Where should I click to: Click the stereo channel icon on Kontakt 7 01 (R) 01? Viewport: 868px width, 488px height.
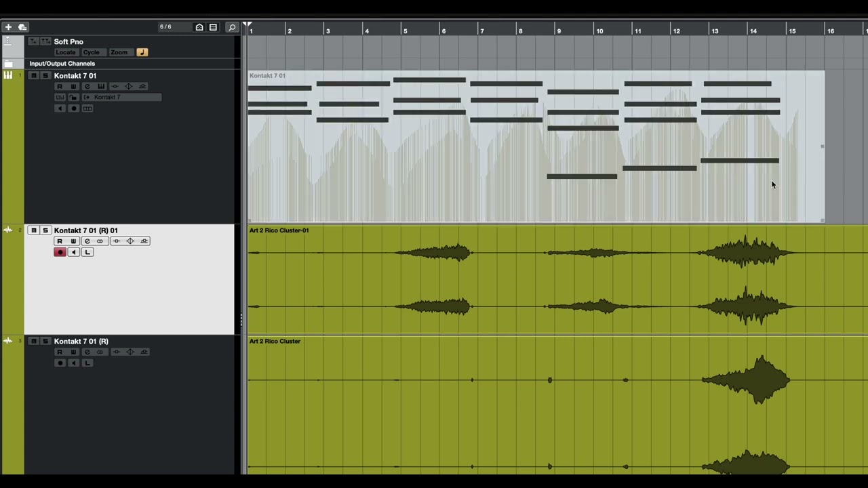(x=100, y=241)
